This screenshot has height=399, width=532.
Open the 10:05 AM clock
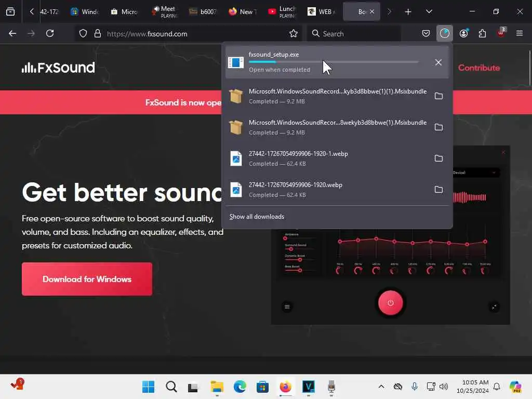point(472,387)
